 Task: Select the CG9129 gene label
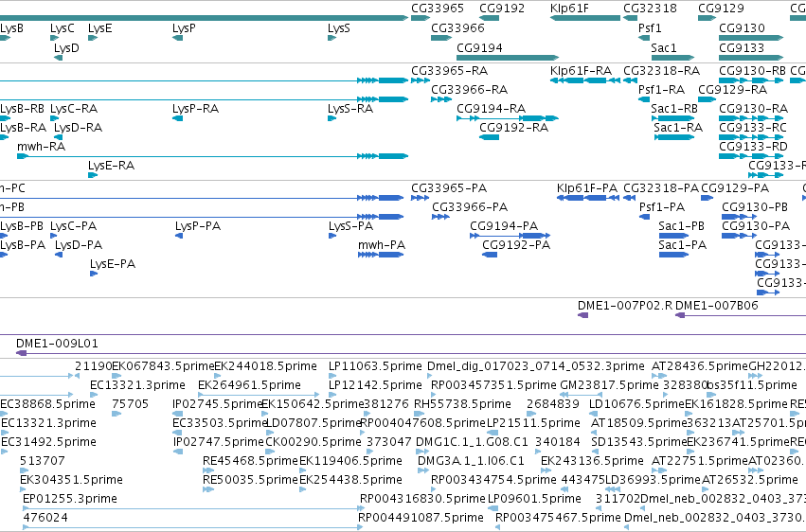pos(721,9)
